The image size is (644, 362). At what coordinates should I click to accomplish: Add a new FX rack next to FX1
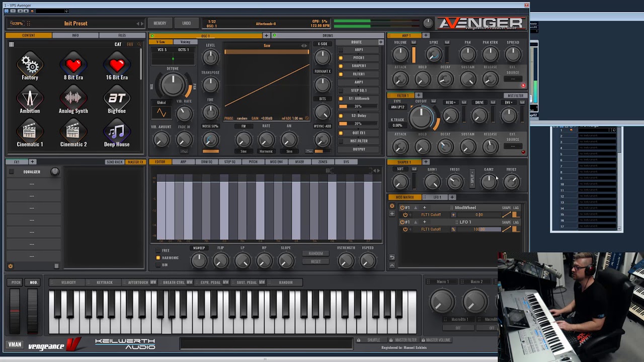(32, 162)
